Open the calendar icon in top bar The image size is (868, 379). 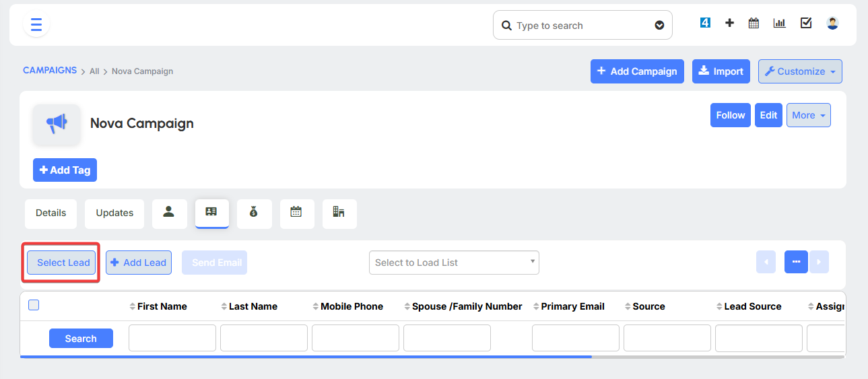tap(754, 23)
